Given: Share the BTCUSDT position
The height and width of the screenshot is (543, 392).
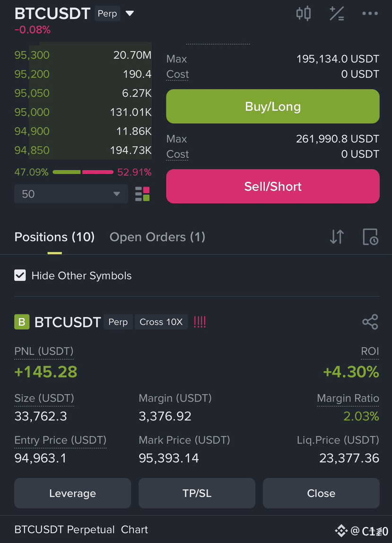Looking at the screenshot, I should click(370, 322).
